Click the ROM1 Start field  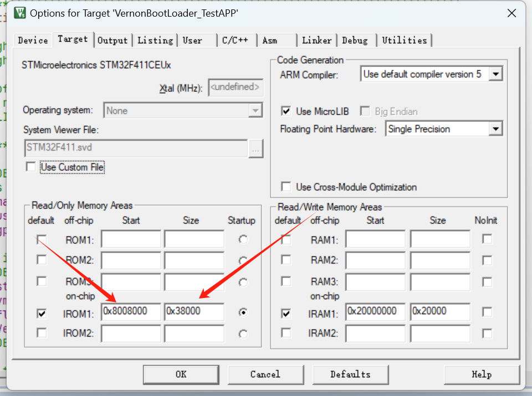pos(131,239)
